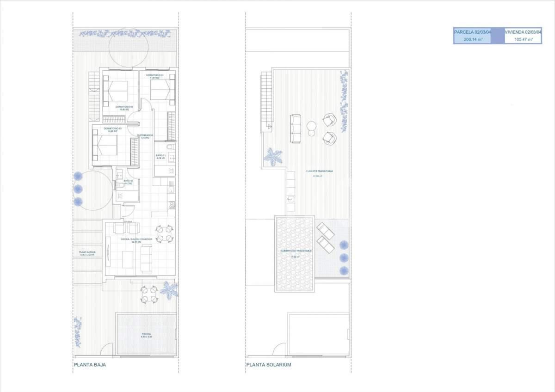Click the CUBIERTA NO TRANSITABLE label
Viewport: 555px width, 392px height.
click(296, 251)
